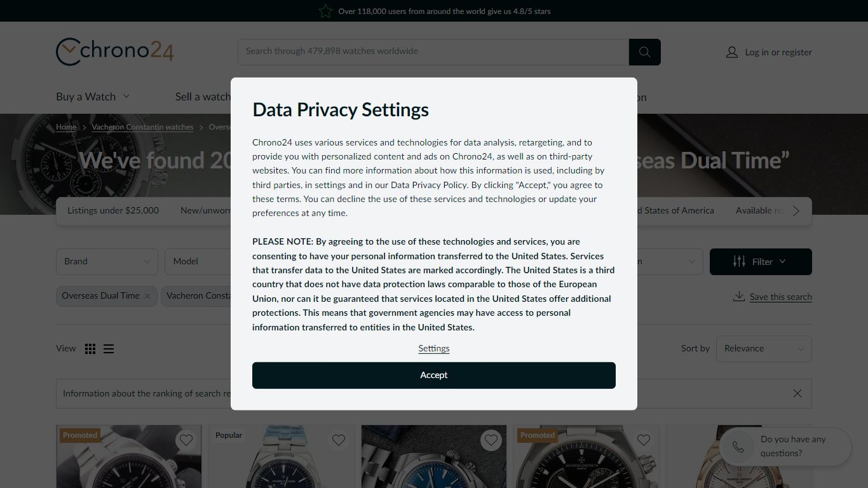Open the Filter button
The image size is (868, 488).
click(x=761, y=262)
